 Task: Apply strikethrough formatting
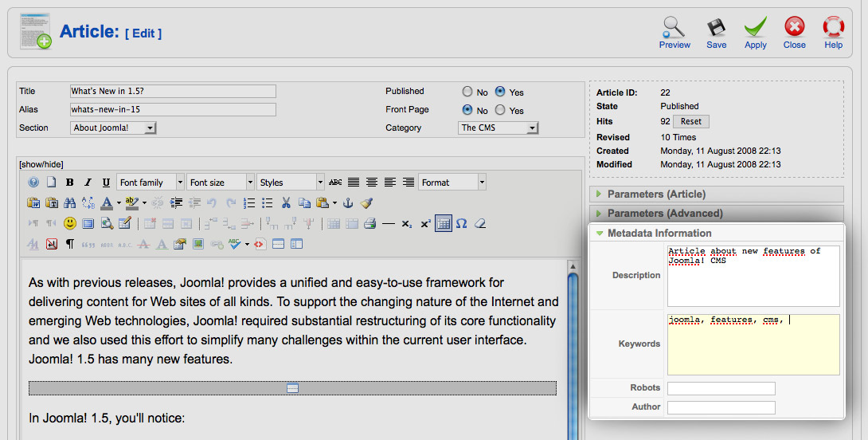pos(335,183)
